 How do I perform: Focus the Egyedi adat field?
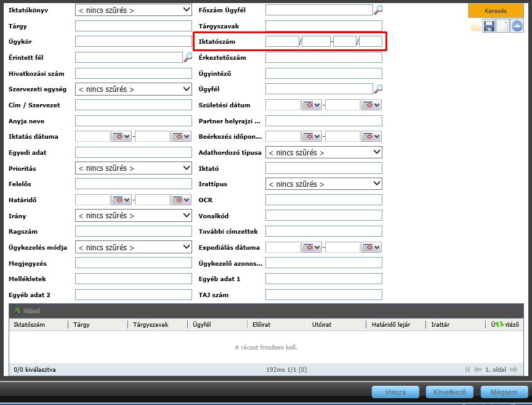click(134, 152)
